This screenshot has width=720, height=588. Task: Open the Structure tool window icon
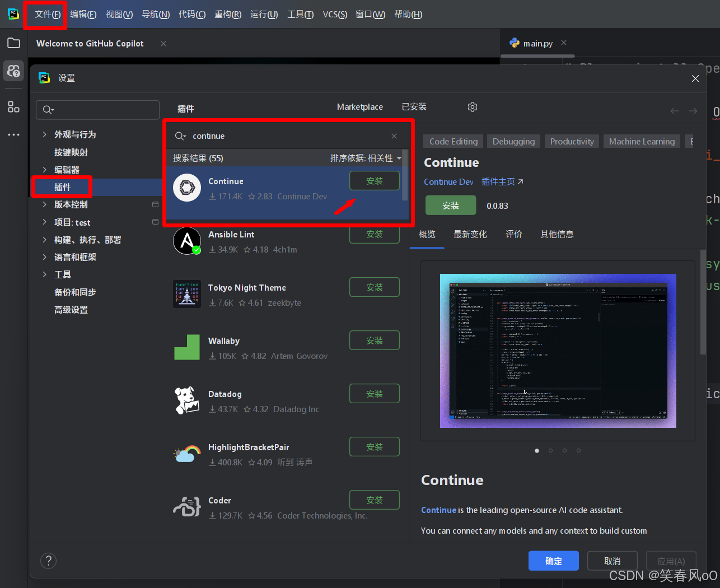tap(13, 106)
